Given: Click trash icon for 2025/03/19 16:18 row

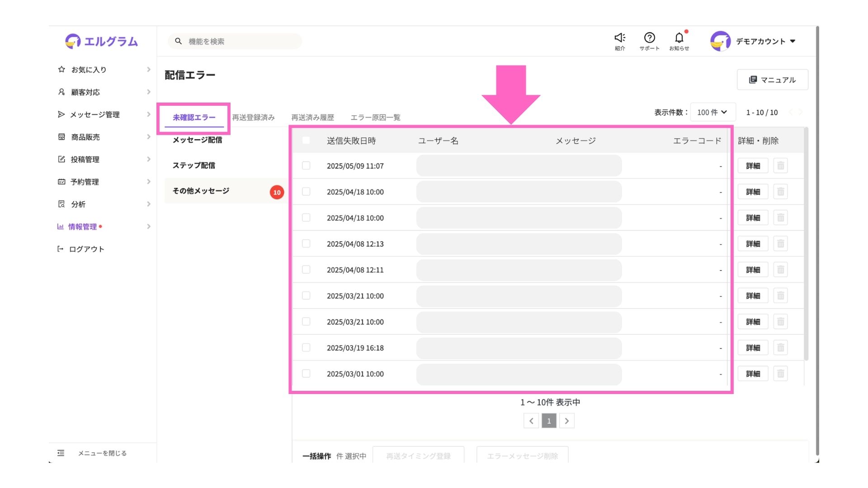Looking at the screenshot, I should [x=780, y=348].
